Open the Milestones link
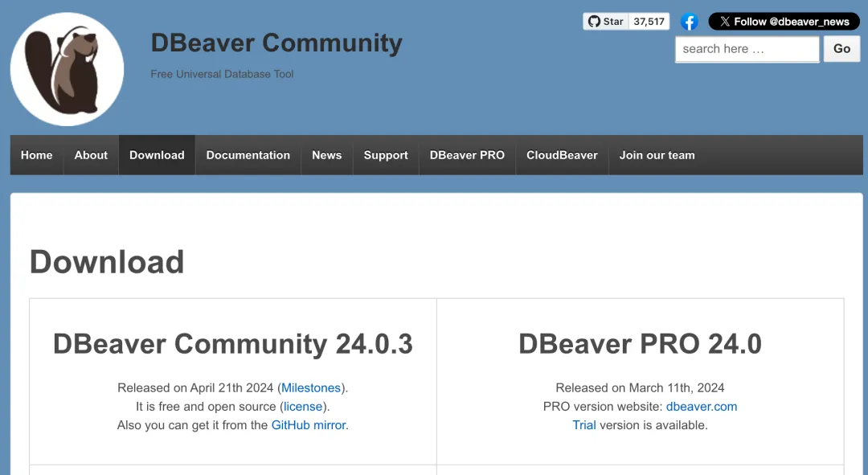 tap(311, 388)
